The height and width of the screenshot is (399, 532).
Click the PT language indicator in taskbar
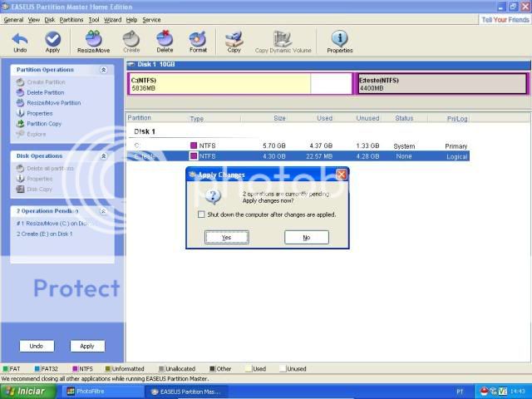(460, 392)
